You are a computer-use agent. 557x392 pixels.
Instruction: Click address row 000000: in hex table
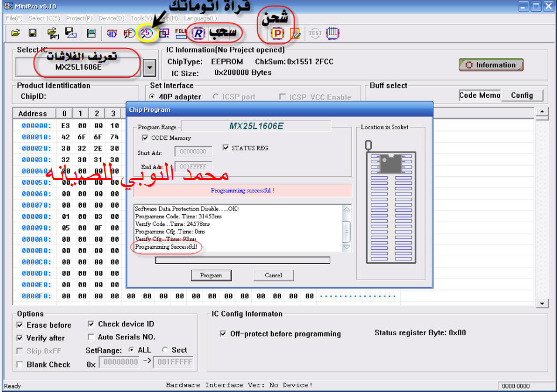pos(36,126)
